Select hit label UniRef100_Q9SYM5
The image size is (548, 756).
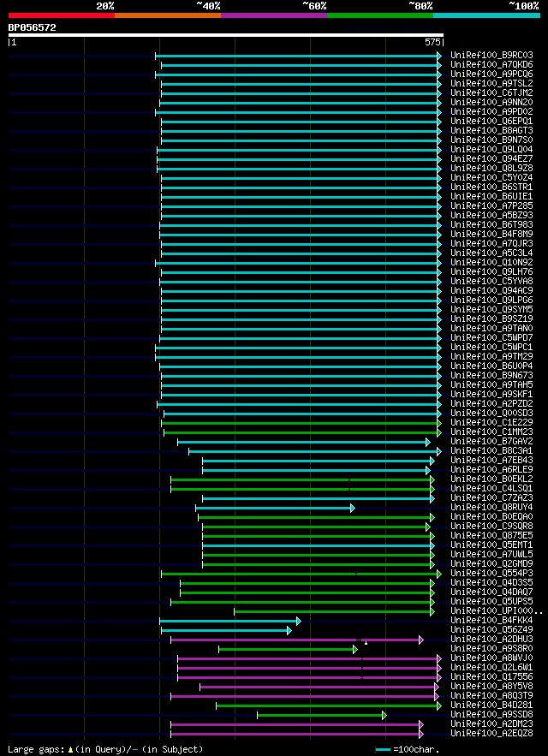(x=491, y=310)
